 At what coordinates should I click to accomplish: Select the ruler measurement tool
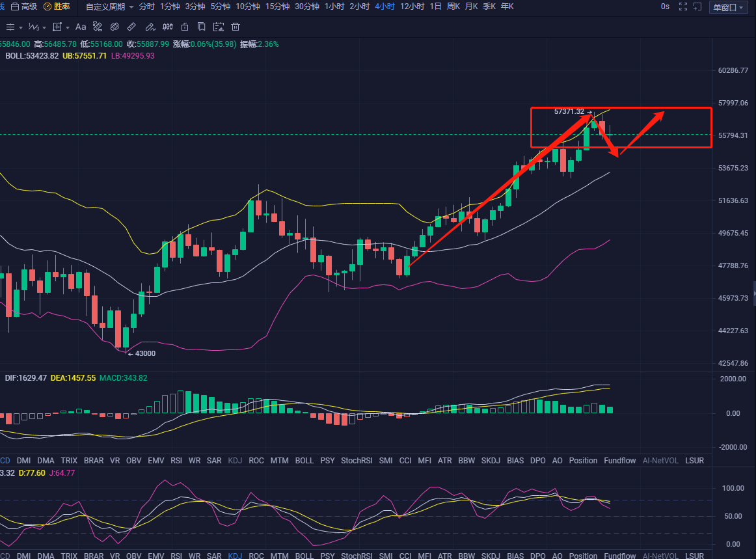131,27
